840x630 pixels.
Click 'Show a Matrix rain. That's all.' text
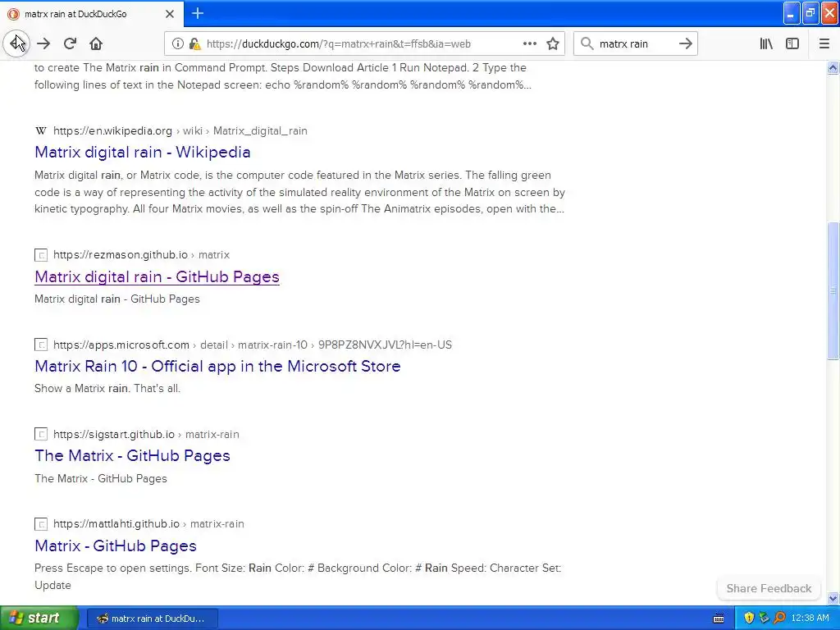pos(107,388)
